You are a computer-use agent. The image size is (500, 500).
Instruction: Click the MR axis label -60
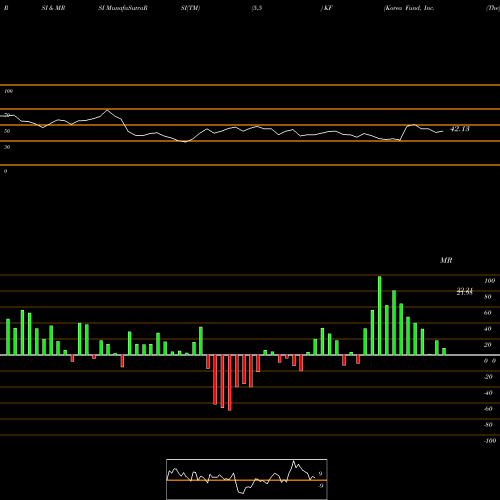[488, 409]
